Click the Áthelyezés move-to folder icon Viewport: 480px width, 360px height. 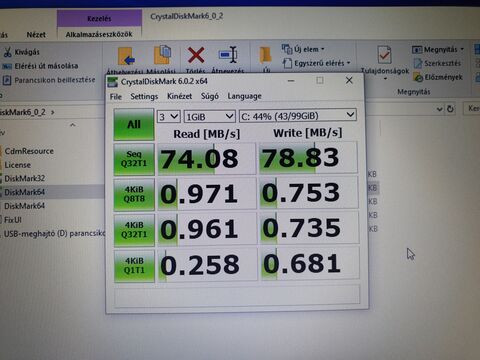pos(126,57)
